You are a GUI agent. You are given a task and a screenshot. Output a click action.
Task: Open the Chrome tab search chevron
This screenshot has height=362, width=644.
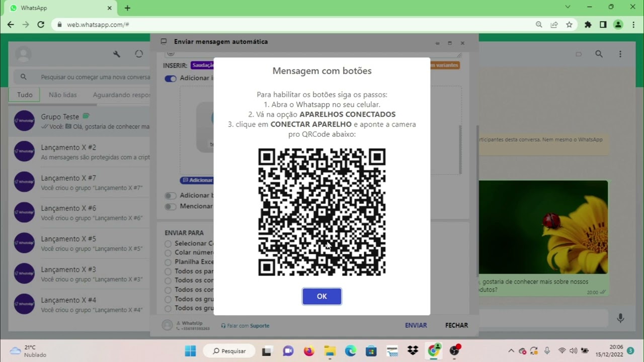[568, 7]
